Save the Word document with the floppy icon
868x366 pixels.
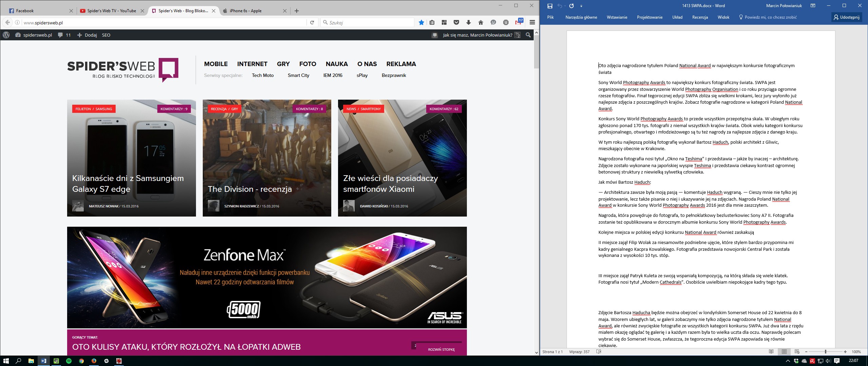pyautogui.click(x=550, y=6)
